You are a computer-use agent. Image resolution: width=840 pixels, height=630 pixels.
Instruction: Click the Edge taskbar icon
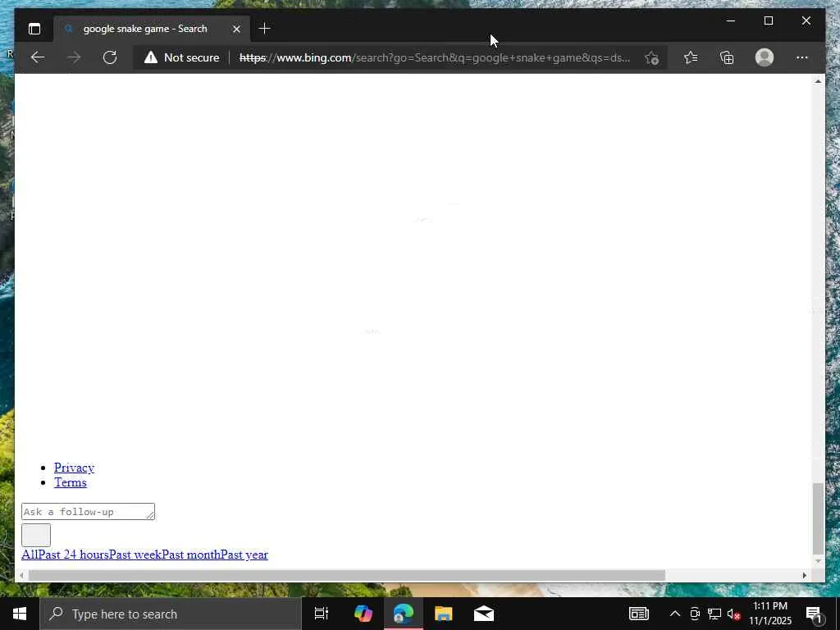coord(404,614)
